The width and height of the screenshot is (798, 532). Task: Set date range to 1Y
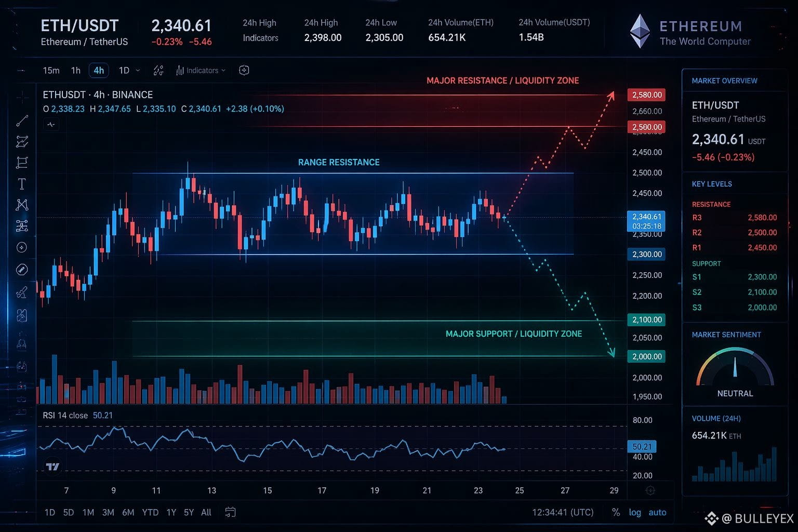click(171, 512)
